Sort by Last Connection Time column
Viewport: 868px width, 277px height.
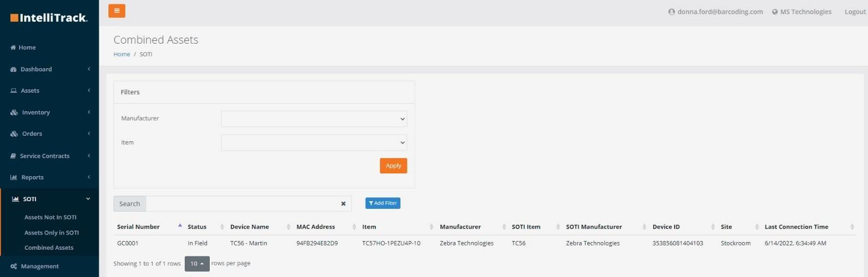coord(796,227)
